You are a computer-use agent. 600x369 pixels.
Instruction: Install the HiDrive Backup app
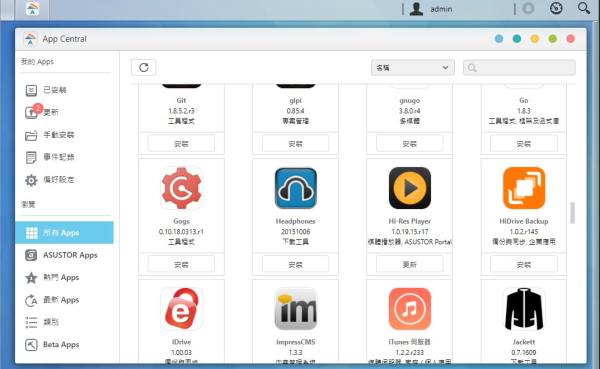pos(523,265)
